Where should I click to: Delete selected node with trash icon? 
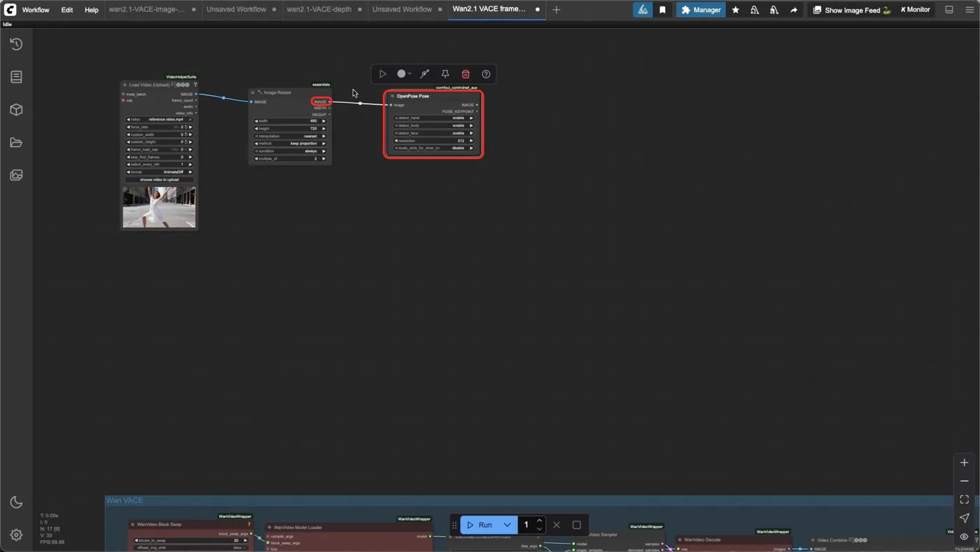[465, 74]
